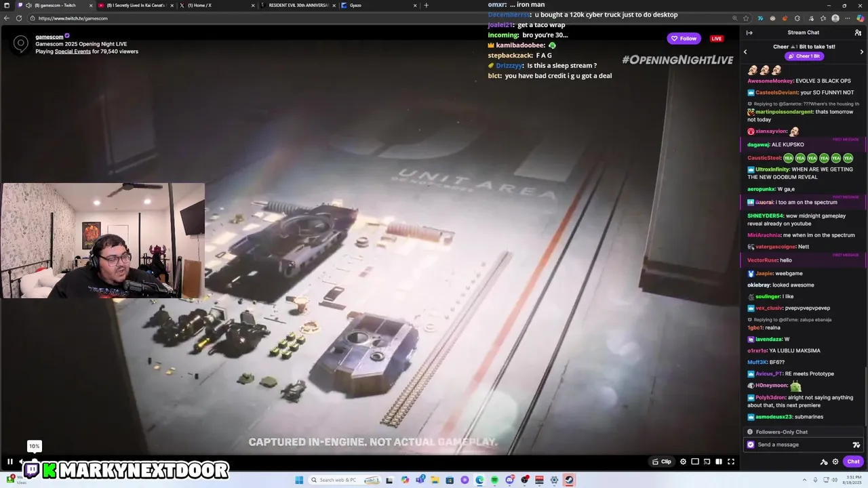Open the gamescom channel name link
The width and height of the screenshot is (868, 488).
point(50,37)
